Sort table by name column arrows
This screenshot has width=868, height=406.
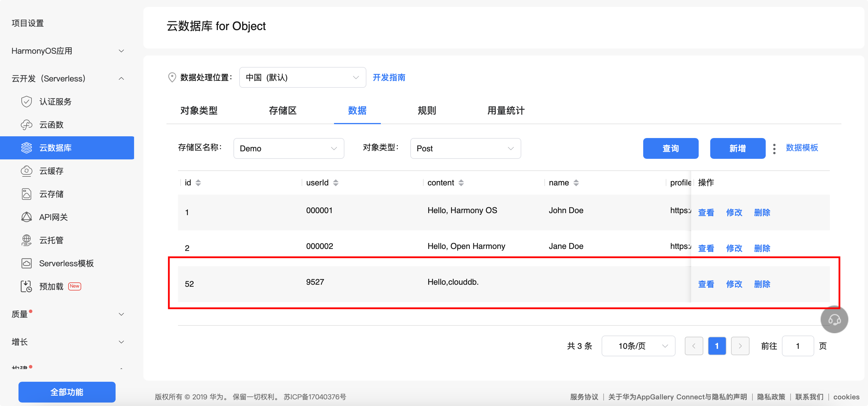pyautogui.click(x=576, y=183)
